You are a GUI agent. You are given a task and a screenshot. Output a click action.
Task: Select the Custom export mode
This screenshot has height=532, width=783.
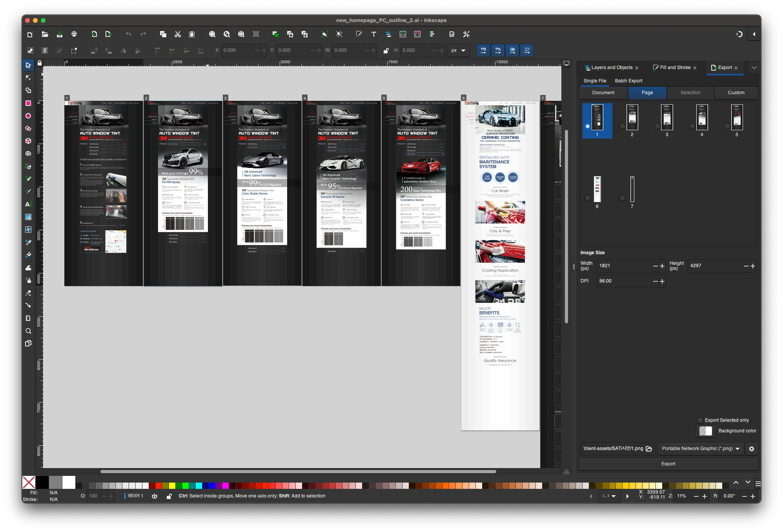click(x=736, y=93)
